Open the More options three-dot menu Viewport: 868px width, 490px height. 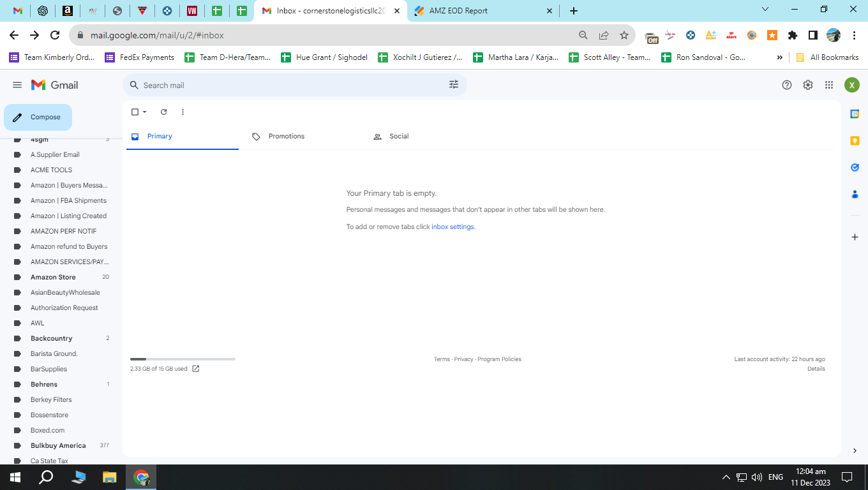click(x=183, y=112)
